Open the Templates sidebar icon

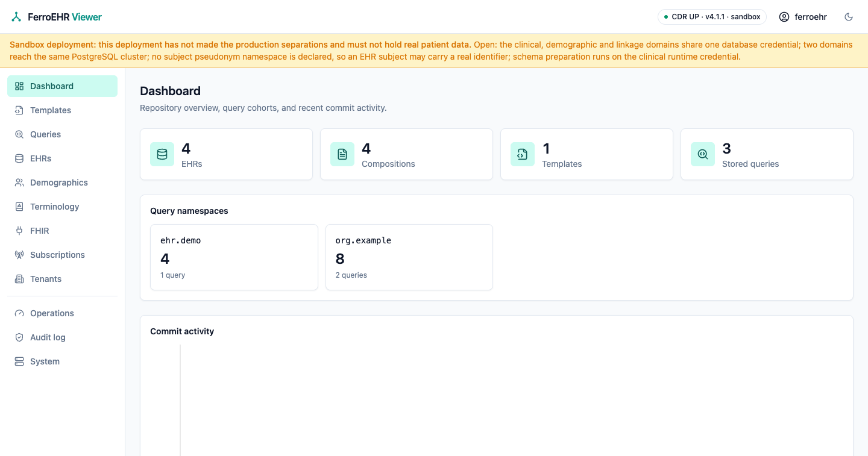pyautogui.click(x=19, y=110)
